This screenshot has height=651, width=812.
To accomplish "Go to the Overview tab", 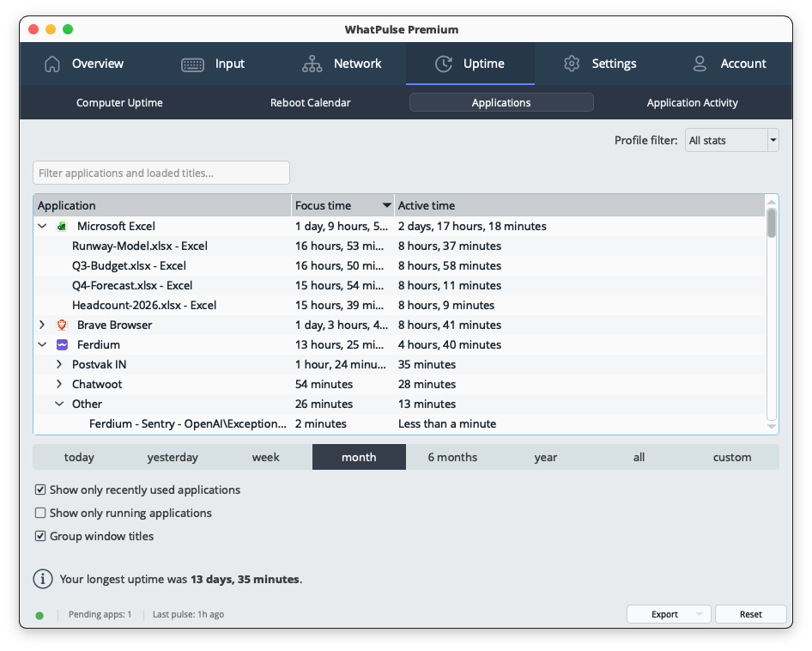I will 84,64.
